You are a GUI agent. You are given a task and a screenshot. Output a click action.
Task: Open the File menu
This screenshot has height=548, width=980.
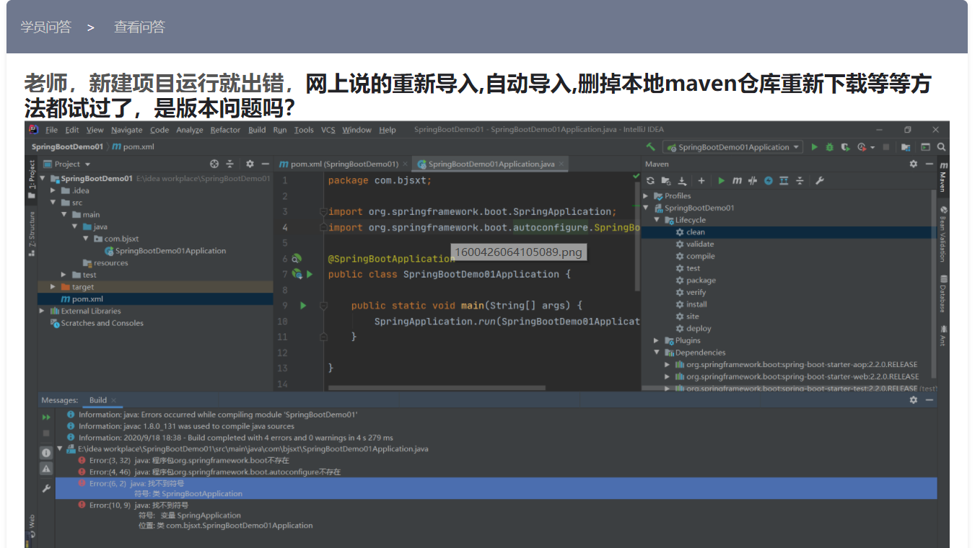pyautogui.click(x=51, y=130)
